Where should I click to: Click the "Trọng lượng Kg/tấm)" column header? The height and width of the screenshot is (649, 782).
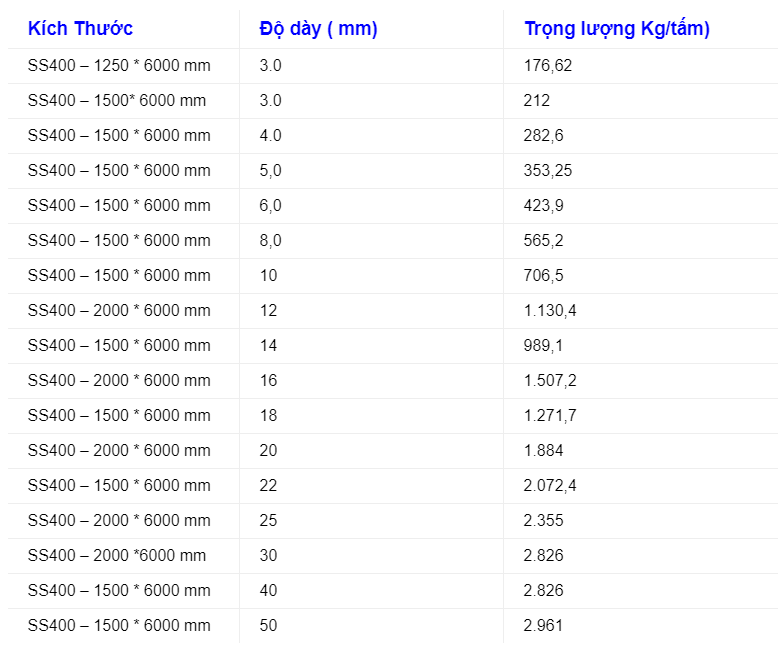617,28
